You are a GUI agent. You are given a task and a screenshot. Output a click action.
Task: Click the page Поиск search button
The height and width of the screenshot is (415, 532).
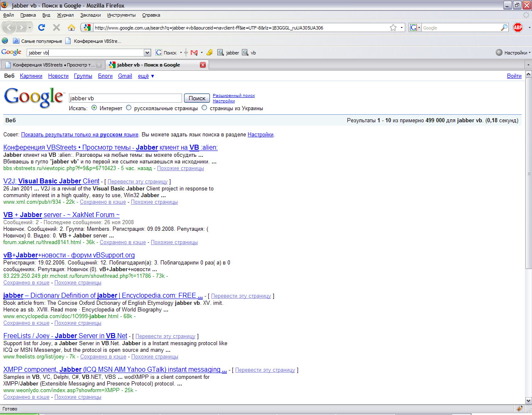point(197,98)
